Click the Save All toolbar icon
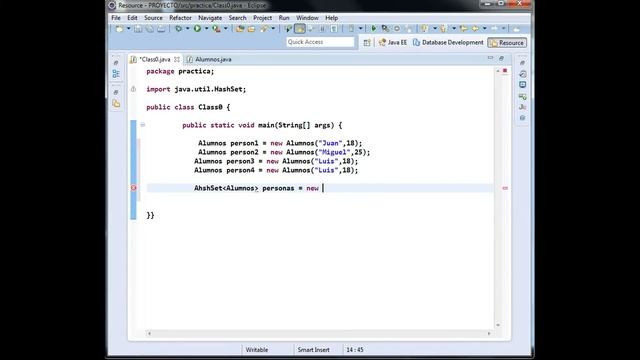The height and width of the screenshot is (360, 640). (149, 29)
